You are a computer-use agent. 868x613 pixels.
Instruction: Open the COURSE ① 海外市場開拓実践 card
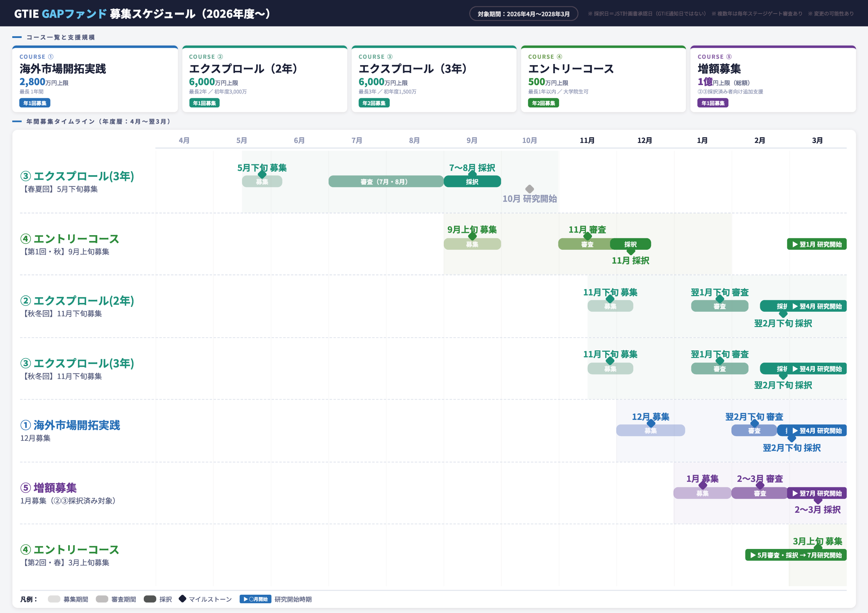pyautogui.click(x=95, y=79)
